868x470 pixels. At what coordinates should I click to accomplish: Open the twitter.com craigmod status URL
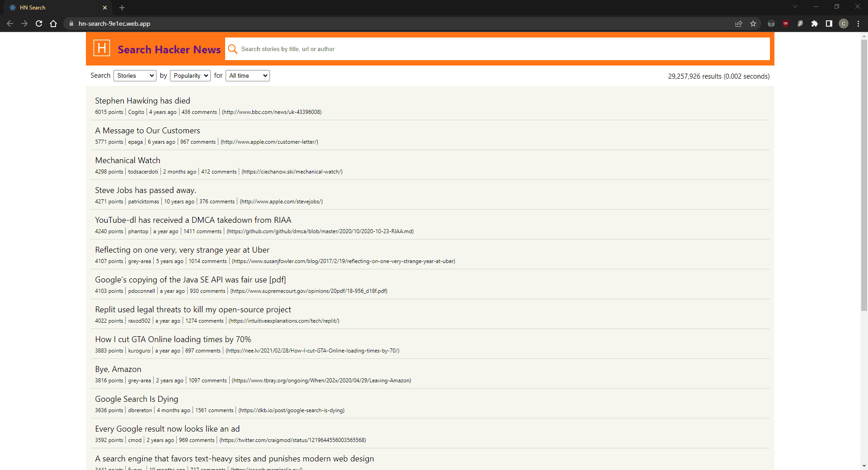[293, 440]
